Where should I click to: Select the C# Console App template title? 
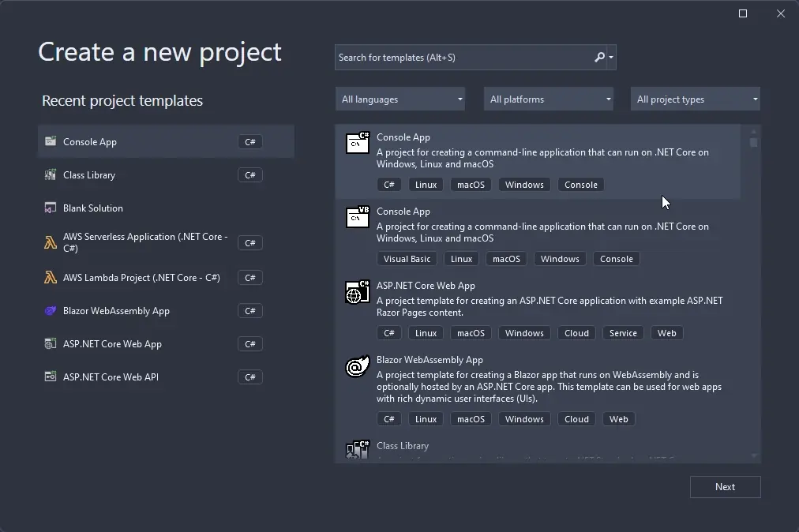pos(403,137)
